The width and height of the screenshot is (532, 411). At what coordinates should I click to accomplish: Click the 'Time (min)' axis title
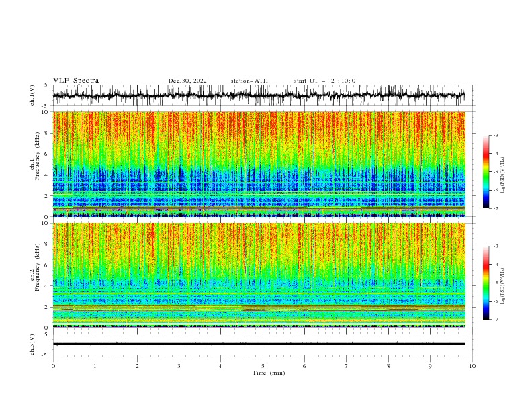[x=269, y=373]
